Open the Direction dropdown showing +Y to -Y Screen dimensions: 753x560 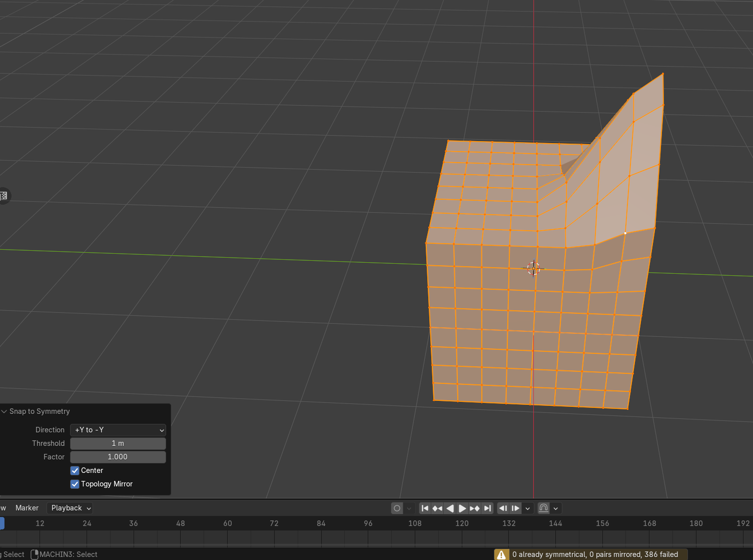118,430
